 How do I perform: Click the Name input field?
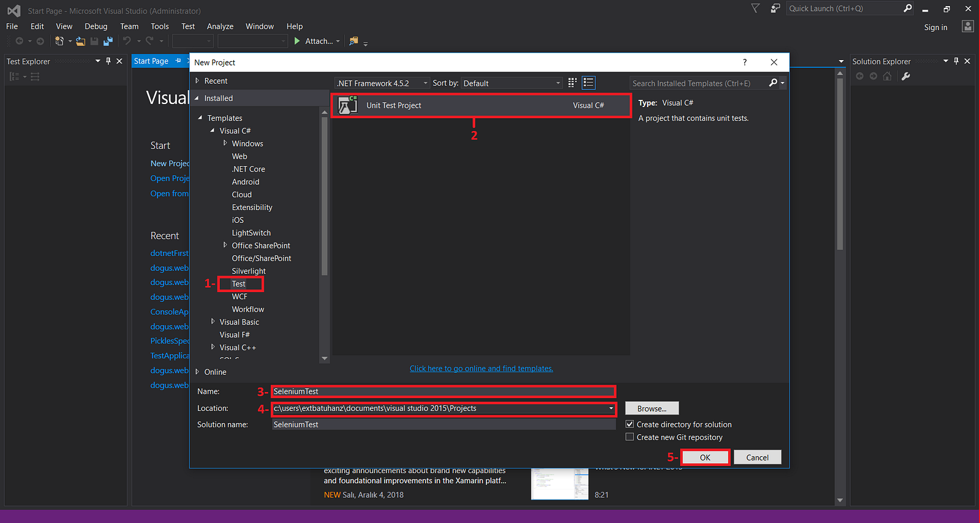444,391
